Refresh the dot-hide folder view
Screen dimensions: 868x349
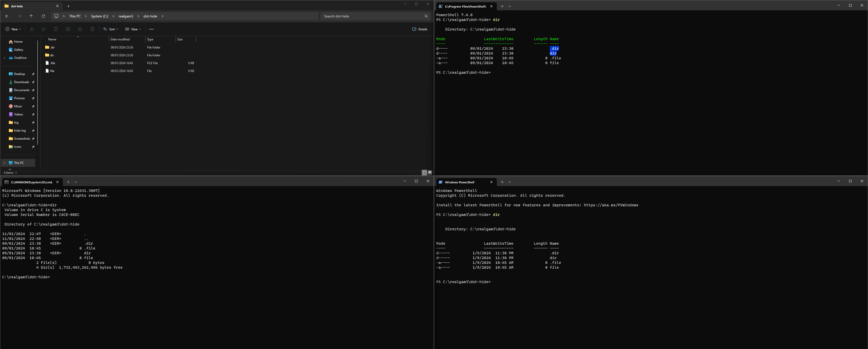pyautogui.click(x=43, y=16)
